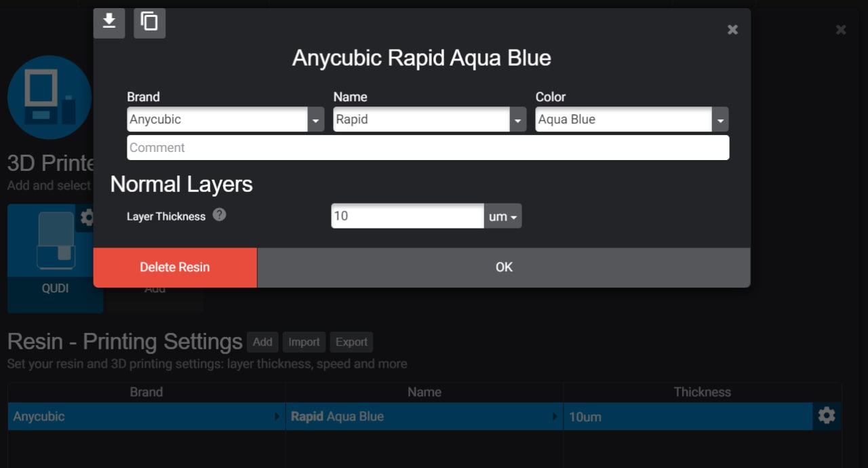Screen dimensions: 868x468
Task: Click the Brand field containing Anycubic
Action: pyautogui.click(x=218, y=119)
